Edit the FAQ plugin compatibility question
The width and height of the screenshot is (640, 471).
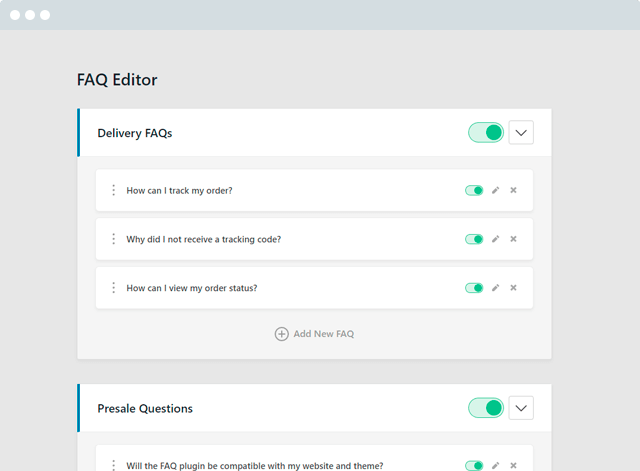pyautogui.click(x=495, y=465)
